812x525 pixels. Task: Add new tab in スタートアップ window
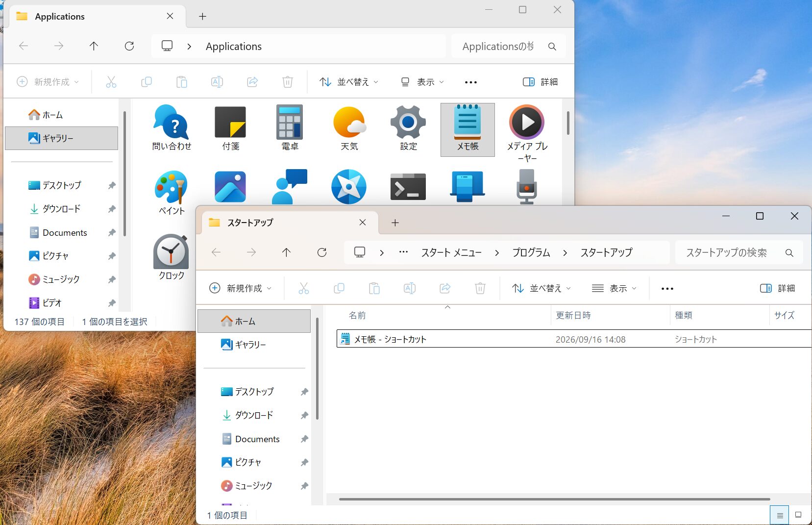(x=395, y=223)
